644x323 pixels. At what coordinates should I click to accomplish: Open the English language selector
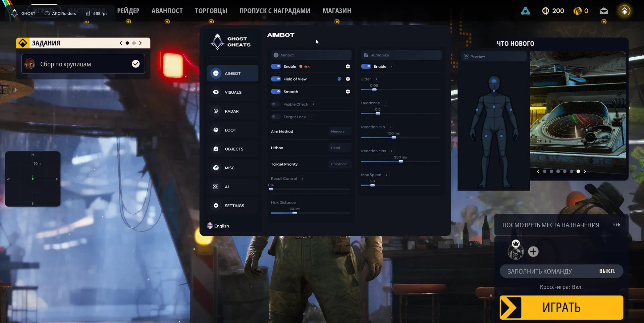pos(218,226)
